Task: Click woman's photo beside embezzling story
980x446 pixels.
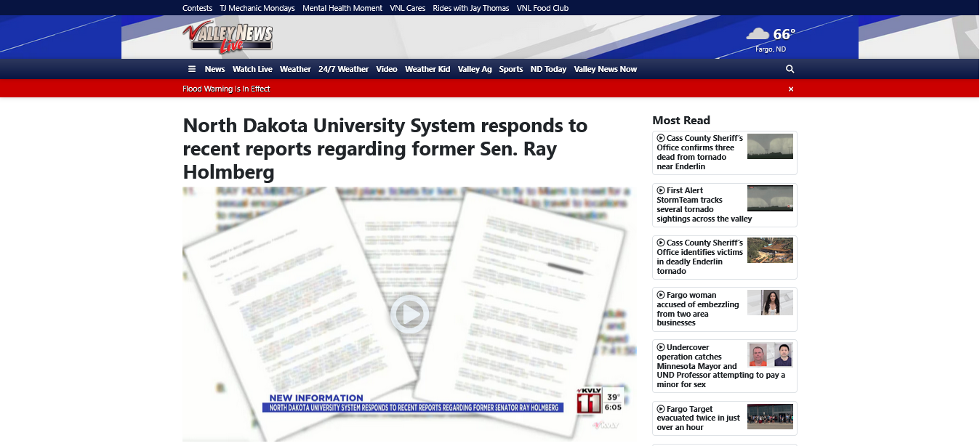Action: click(x=770, y=303)
